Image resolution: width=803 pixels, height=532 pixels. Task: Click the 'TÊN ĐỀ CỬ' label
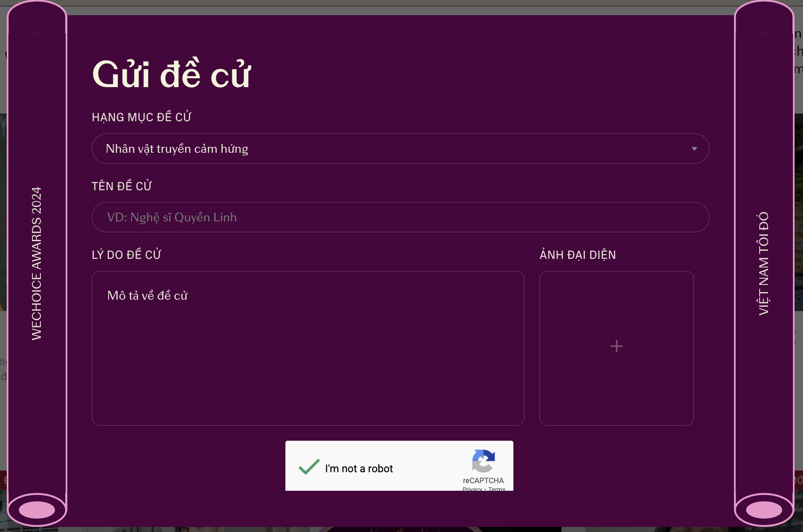pos(122,186)
